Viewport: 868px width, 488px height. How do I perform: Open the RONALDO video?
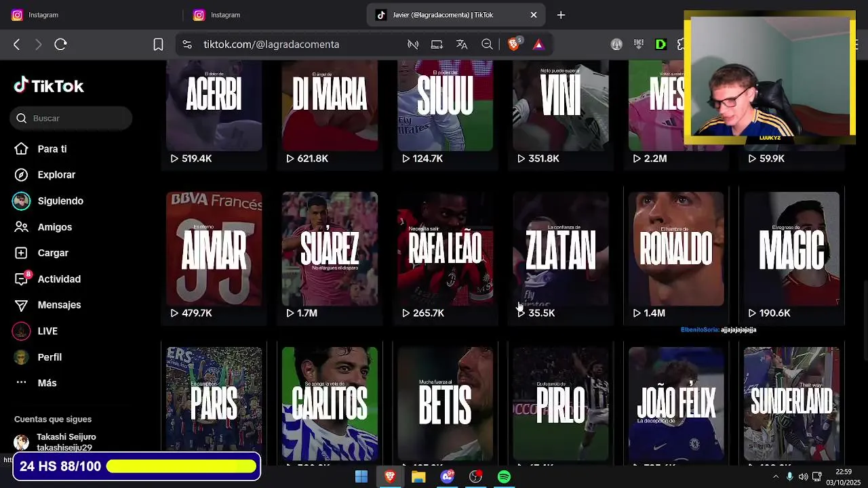[676, 249]
